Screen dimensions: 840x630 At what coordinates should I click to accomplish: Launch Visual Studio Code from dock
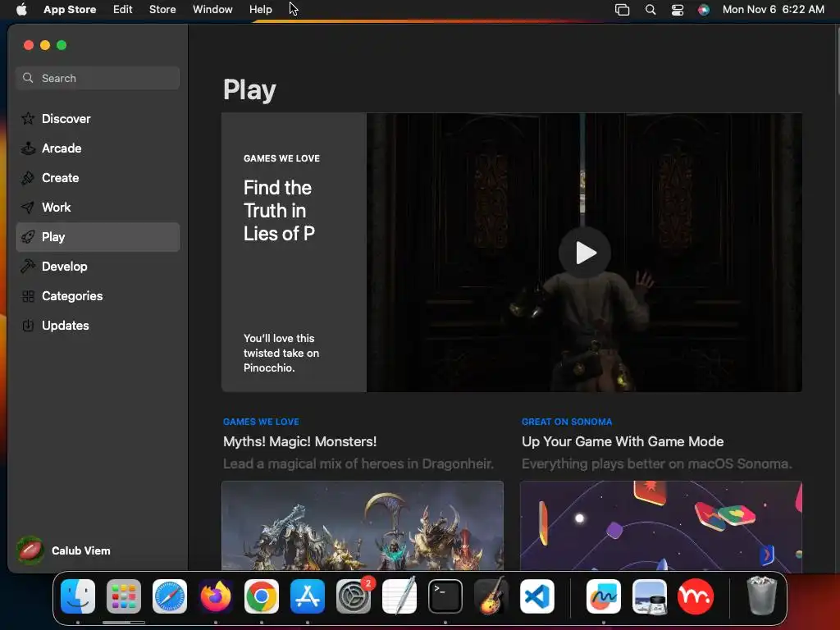537,596
